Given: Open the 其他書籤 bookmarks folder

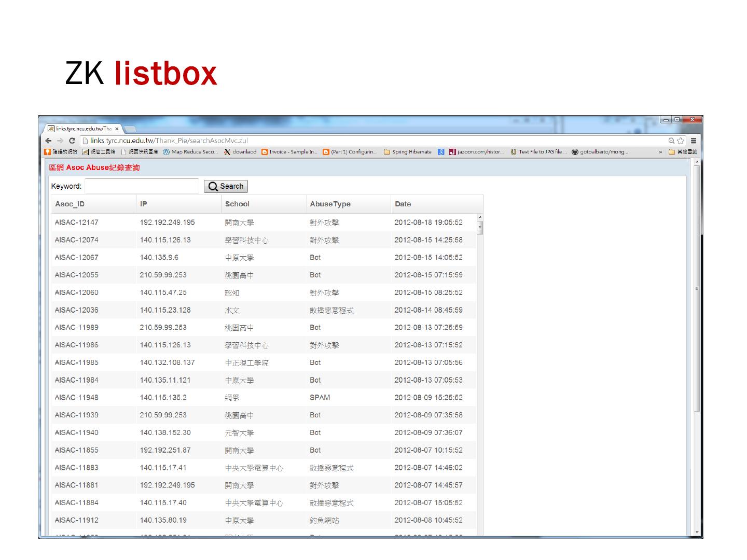Looking at the screenshot, I should point(683,152).
